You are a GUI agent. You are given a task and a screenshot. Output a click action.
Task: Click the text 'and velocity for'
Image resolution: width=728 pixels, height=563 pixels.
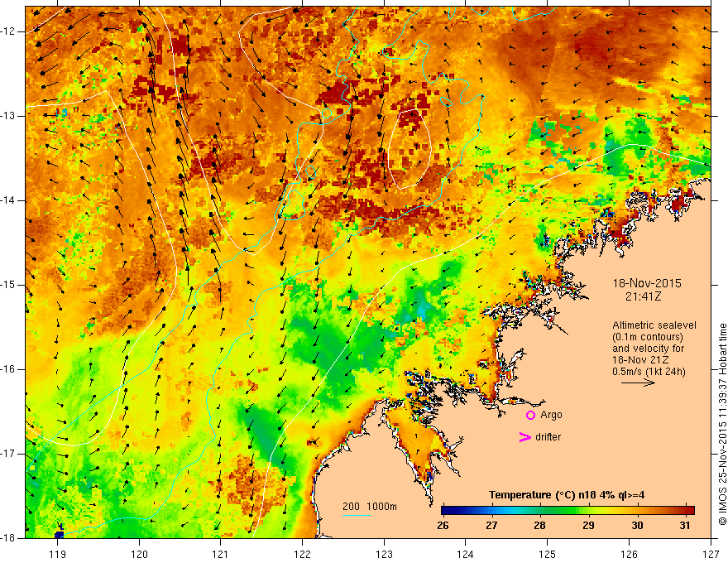point(649,349)
